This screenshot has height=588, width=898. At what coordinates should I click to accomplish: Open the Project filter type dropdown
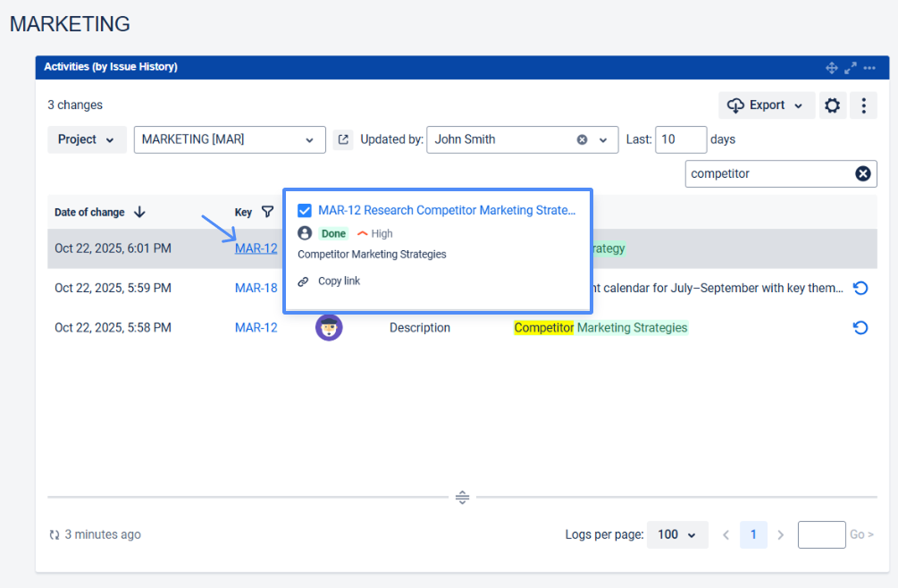tap(87, 139)
